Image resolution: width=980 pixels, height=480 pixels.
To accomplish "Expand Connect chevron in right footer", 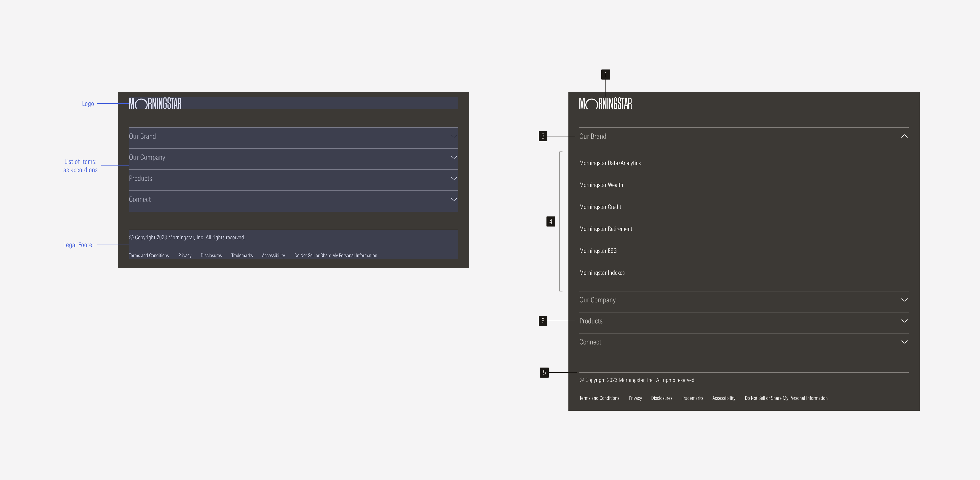I will pos(904,341).
